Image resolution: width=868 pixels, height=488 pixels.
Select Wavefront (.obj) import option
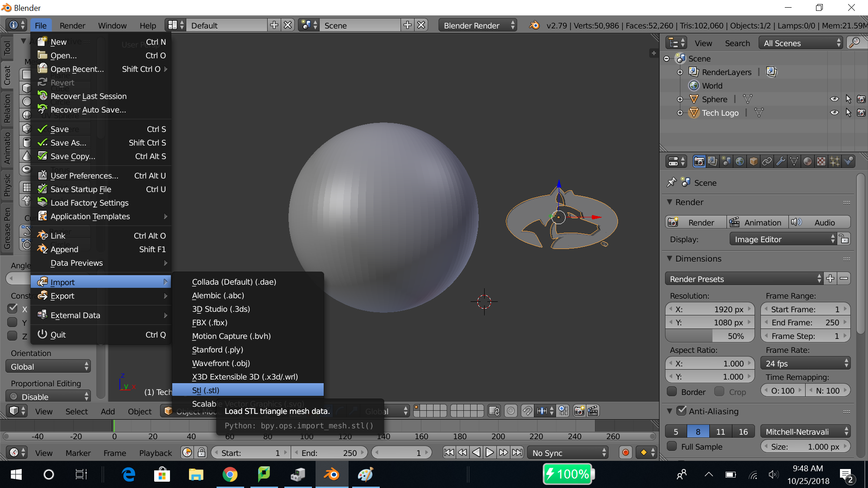(x=221, y=363)
